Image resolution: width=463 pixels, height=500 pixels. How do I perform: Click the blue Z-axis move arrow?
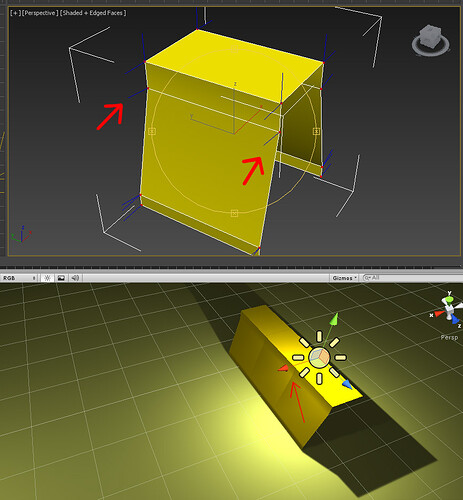click(347, 385)
